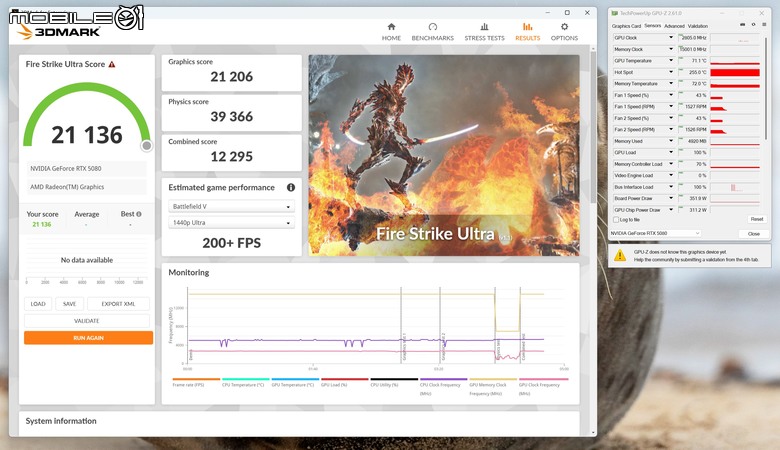Toggle GPU Clock Frequency legend in Monitoring
The height and width of the screenshot is (450, 780).
pyautogui.click(x=543, y=386)
